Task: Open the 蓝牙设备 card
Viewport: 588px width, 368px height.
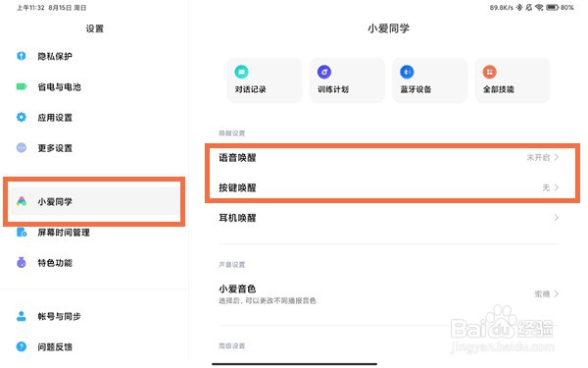Action: (x=430, y=80)
